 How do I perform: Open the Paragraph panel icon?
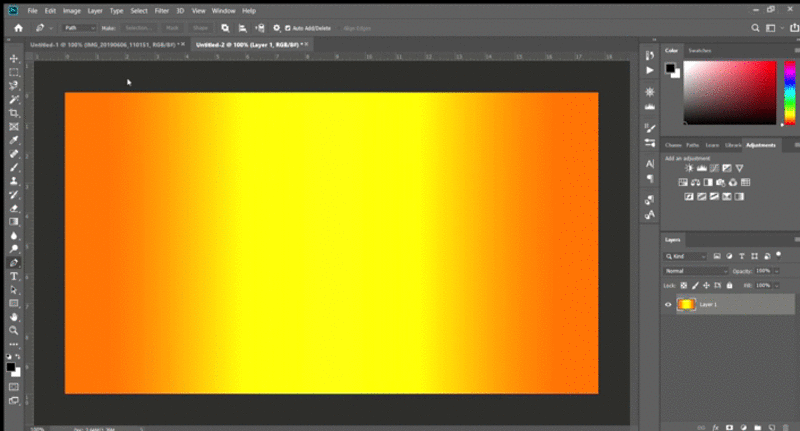(649, 179)
